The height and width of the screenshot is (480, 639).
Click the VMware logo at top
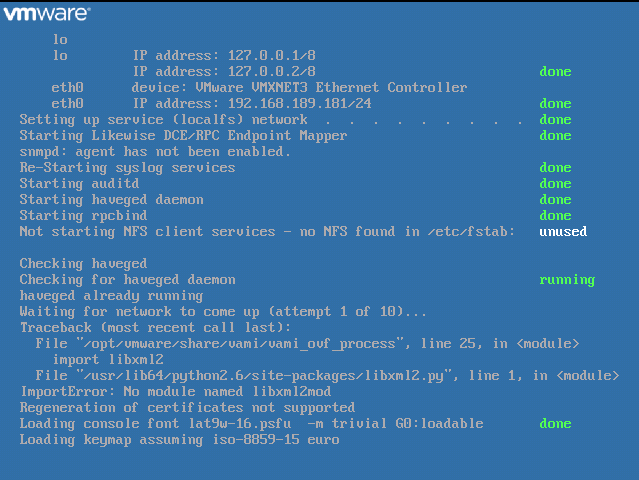46,13
